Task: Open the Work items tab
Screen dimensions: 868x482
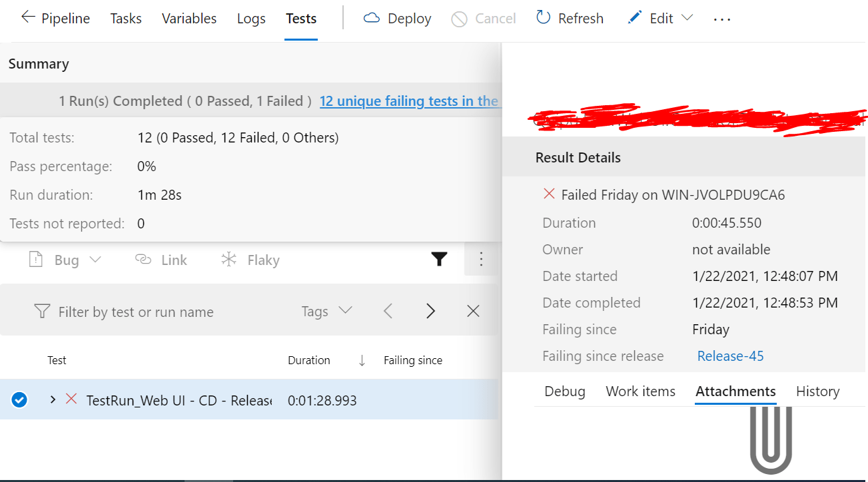Action: (640, 391)
